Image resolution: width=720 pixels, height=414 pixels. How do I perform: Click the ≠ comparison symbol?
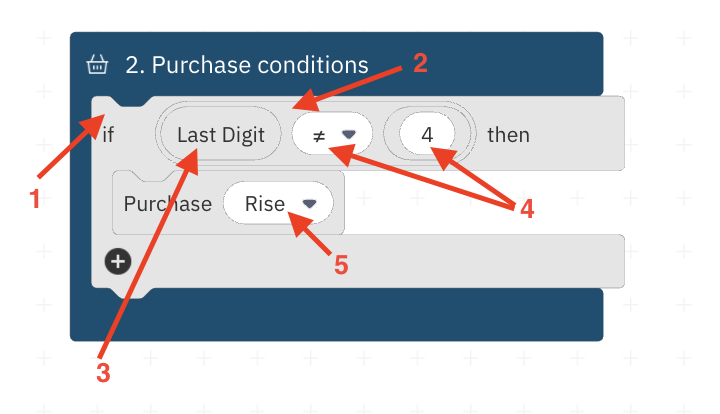(x=319, y=136)
